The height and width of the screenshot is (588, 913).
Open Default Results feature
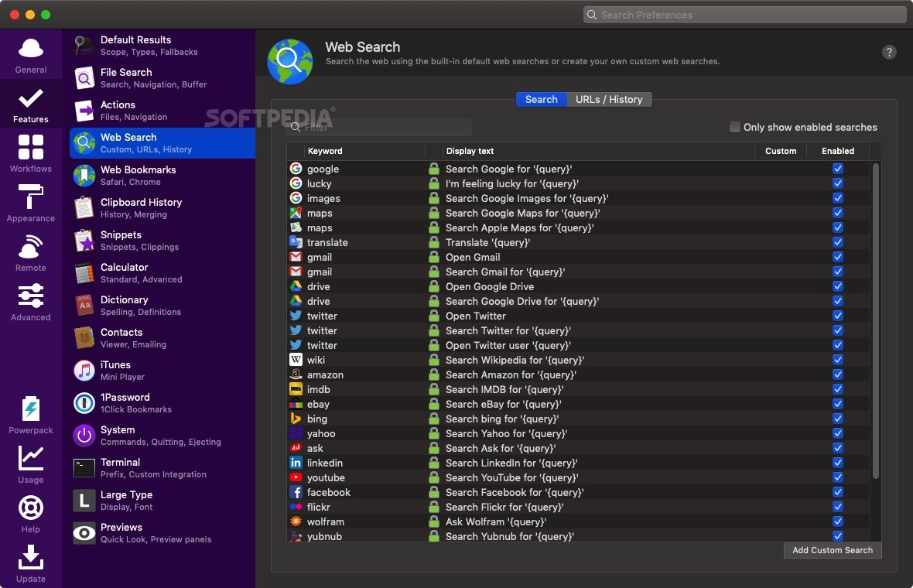pos(162,46)
